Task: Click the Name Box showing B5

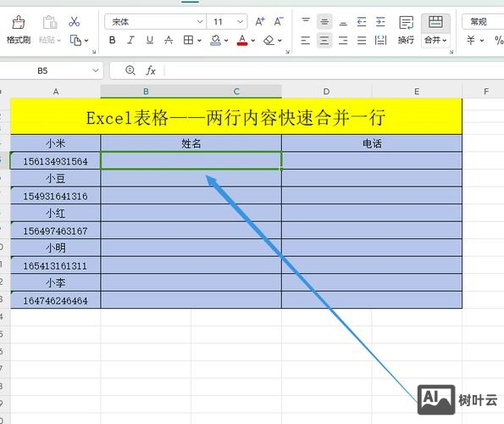Action: (42, 70)
